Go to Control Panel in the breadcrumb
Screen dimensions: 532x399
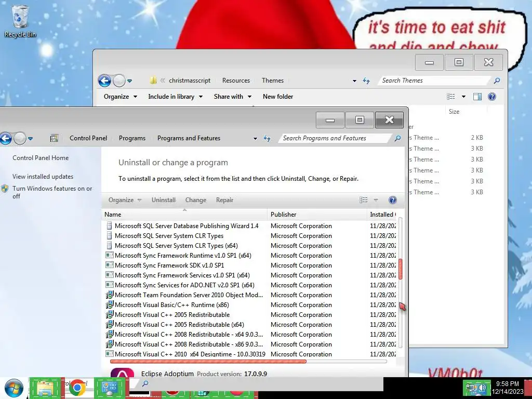88,138
